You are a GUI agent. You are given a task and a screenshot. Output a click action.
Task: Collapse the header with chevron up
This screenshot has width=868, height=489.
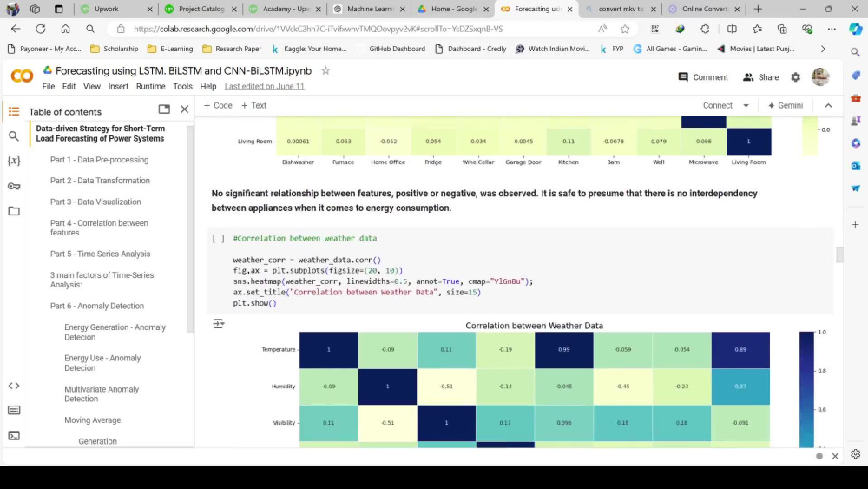pyautogui.click(x=828, y=105)
